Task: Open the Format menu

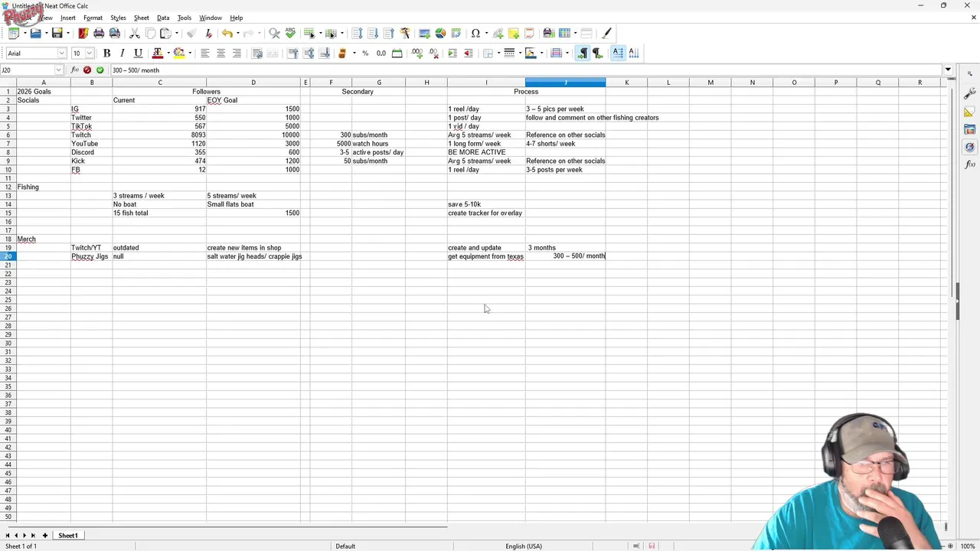Action: (93, 18)
